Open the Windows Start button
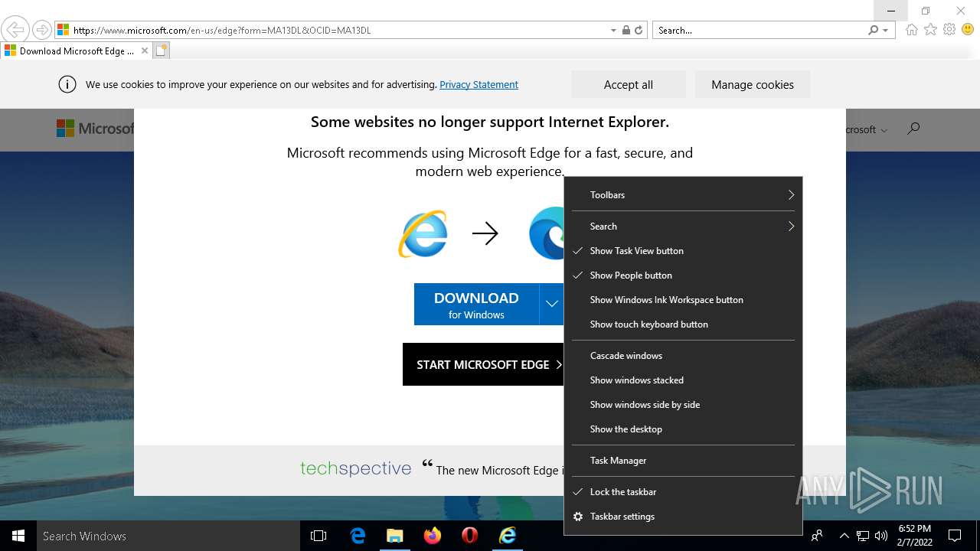This screenshot has width=980, height=551. (18, 536)
